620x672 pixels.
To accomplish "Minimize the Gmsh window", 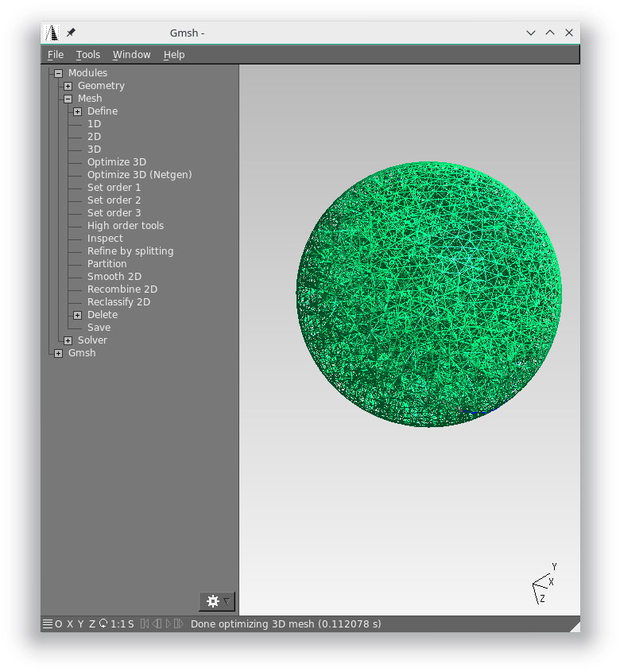I will [531, 33].
